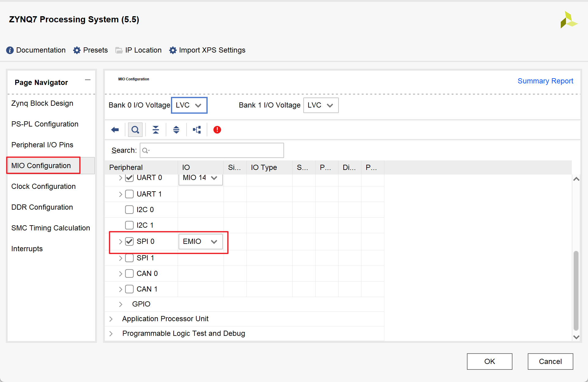588x382 pixels.
Task: Expand the GPIO tree row
Action: pos(120,304)
